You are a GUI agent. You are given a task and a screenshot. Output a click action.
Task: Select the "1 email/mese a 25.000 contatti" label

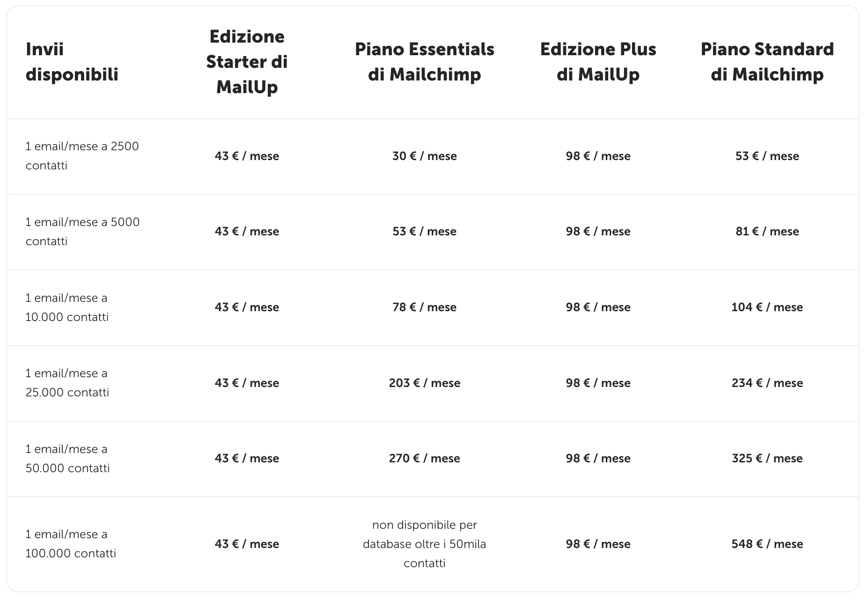67,383
